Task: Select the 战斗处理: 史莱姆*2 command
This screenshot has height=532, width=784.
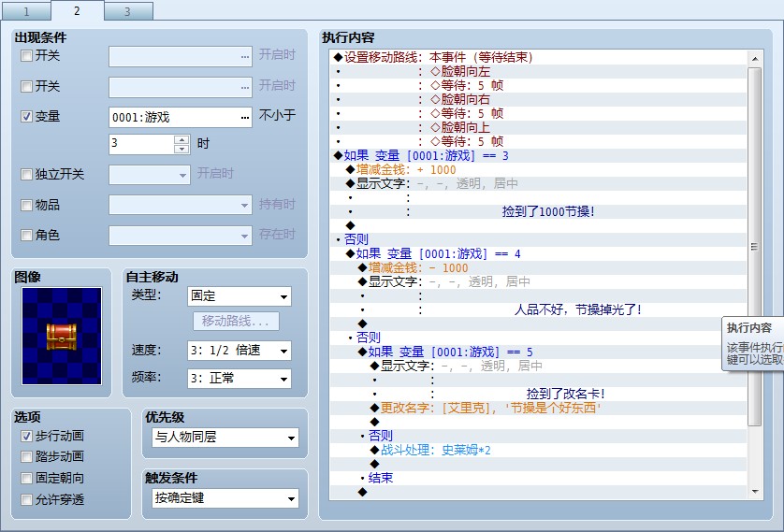Action: (x=538, y=450)
